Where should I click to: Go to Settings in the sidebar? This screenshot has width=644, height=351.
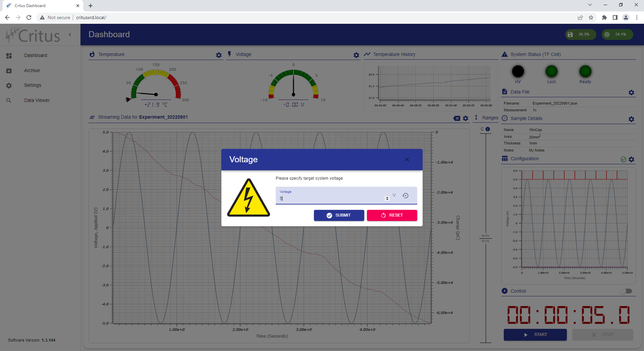pos(33,85)
